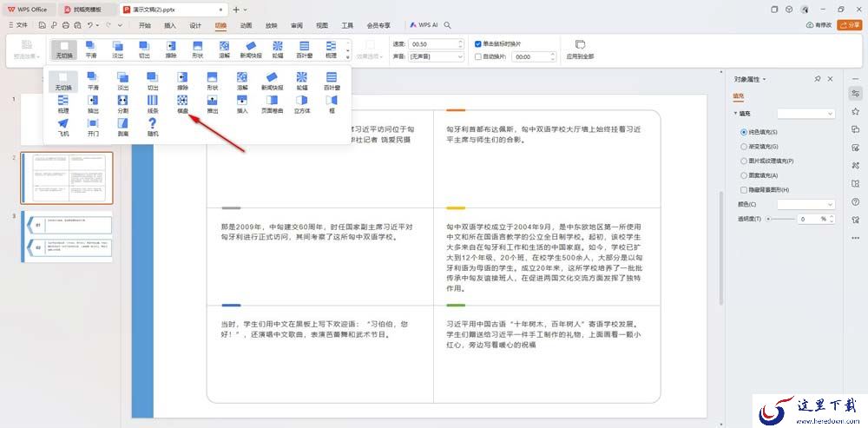
Task: Select slide 3 thumbnail
Action: pos(67,236)
